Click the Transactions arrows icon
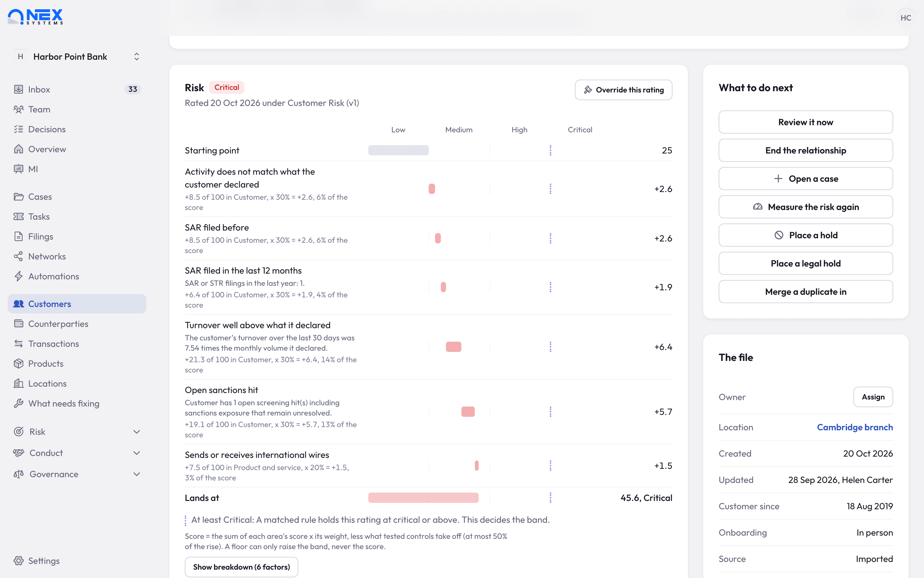The height and width of the screenshot is (578, 924). 18,344
